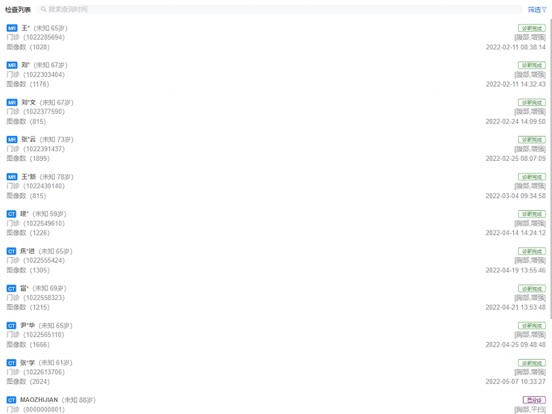
Task: Click the MR badge for patient 刘*文
Action: click(x=12, y=102)
